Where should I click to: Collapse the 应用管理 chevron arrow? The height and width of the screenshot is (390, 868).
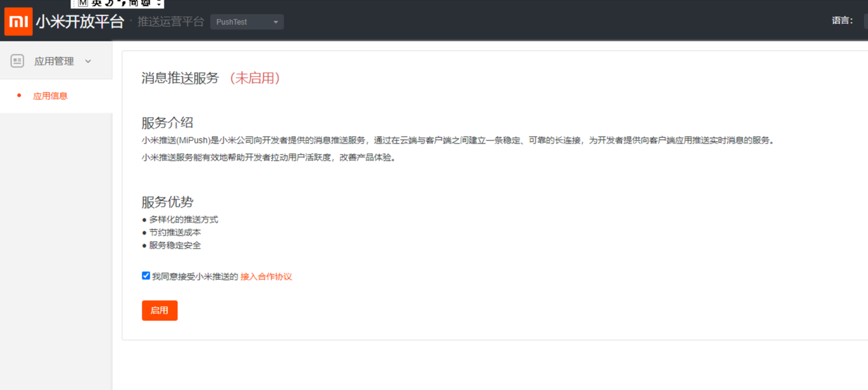coord(88,61)
